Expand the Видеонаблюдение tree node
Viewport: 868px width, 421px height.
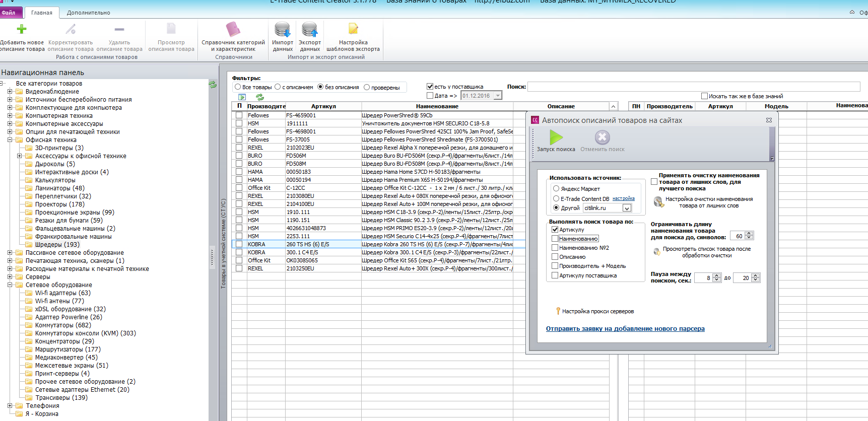point(10,92)
